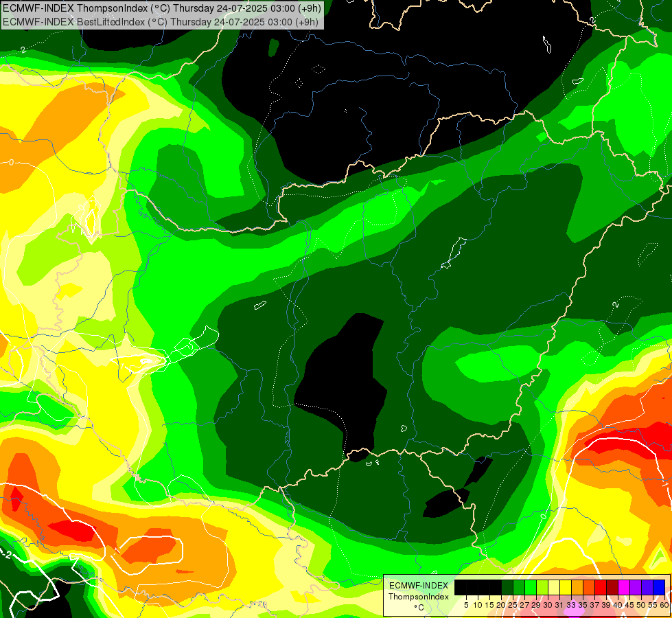Select the legend scale value 30
This screenshot has width=672, height=618.
pyautogui.click(x=548, y=605)
